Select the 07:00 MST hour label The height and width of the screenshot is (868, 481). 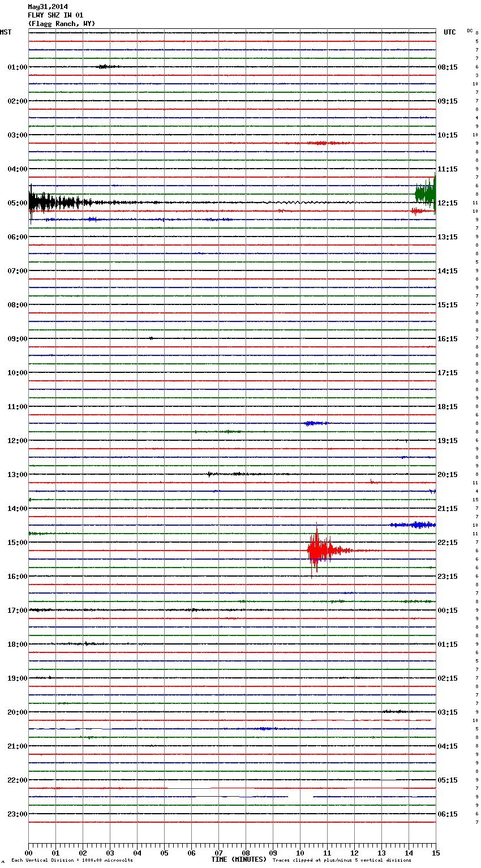(x=18, y=271)
